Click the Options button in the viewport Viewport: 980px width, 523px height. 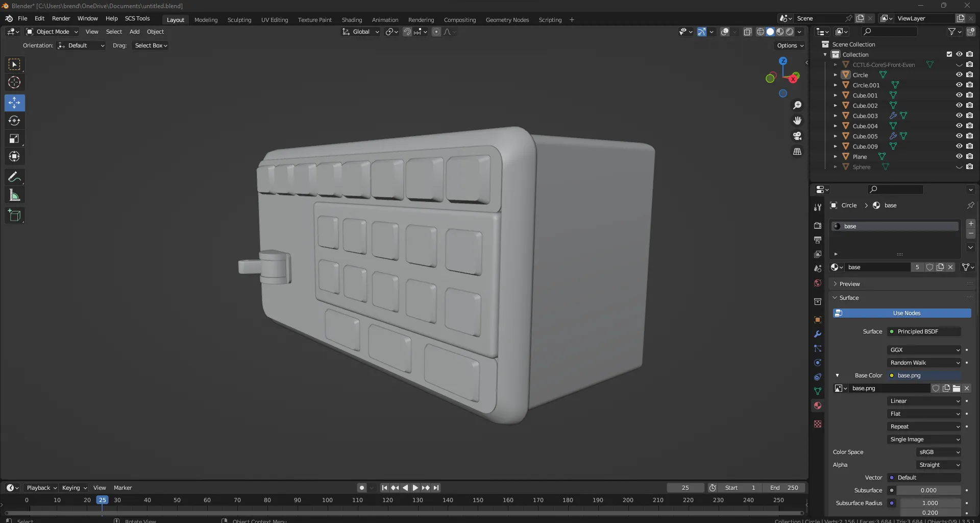[x=790, y=45]
